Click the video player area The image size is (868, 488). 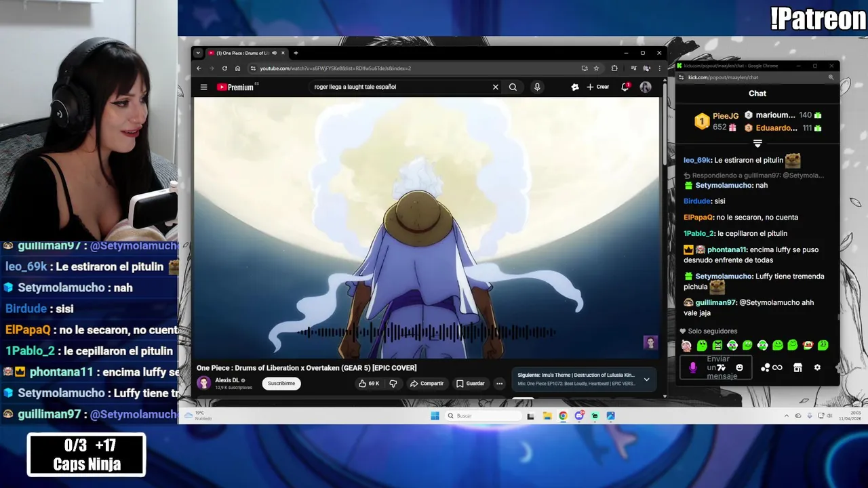point(427,228)
